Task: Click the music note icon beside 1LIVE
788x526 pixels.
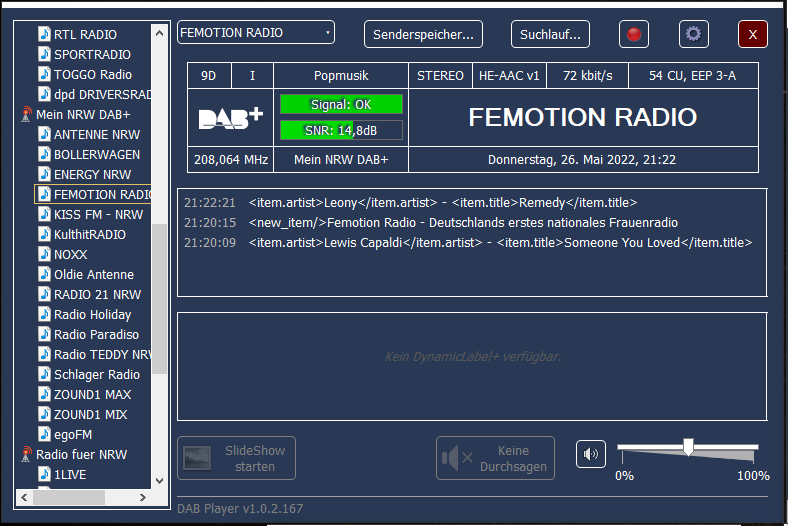Action: click(44, 475)
